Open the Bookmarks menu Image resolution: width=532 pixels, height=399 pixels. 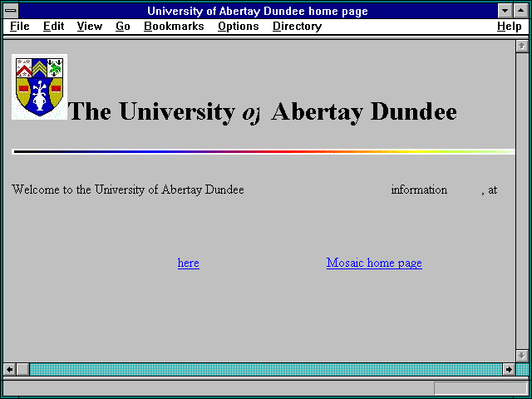click(x=174, y=26)
